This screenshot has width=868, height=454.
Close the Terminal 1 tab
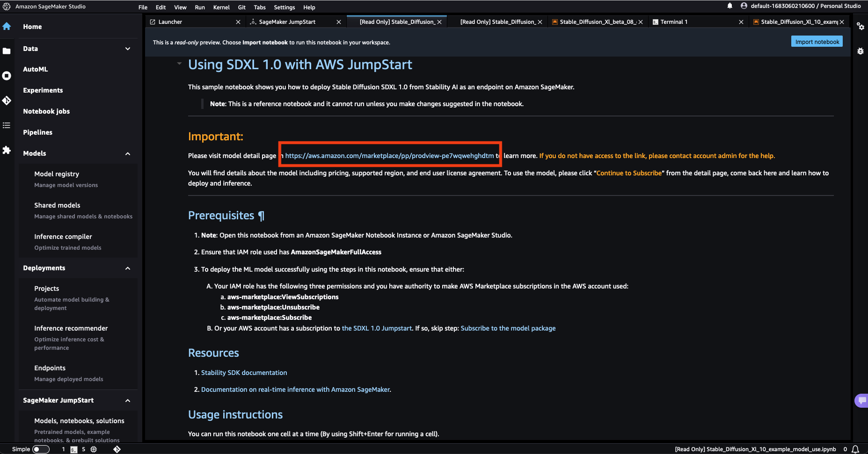pos(741,22)
